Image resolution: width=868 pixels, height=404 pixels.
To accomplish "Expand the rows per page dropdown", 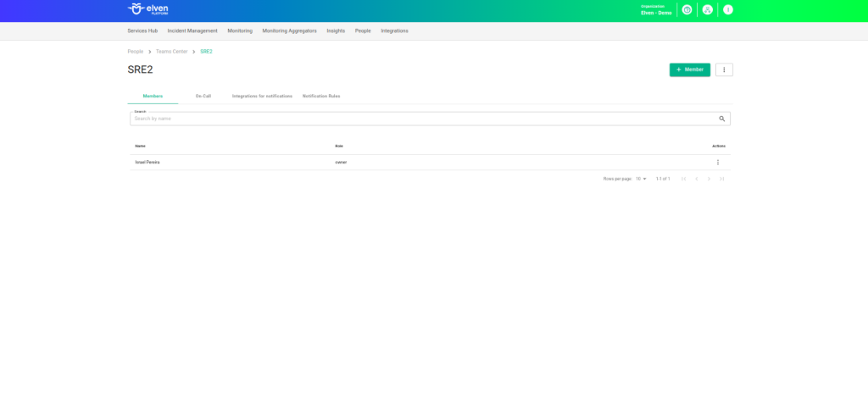I will pos(642,179).
